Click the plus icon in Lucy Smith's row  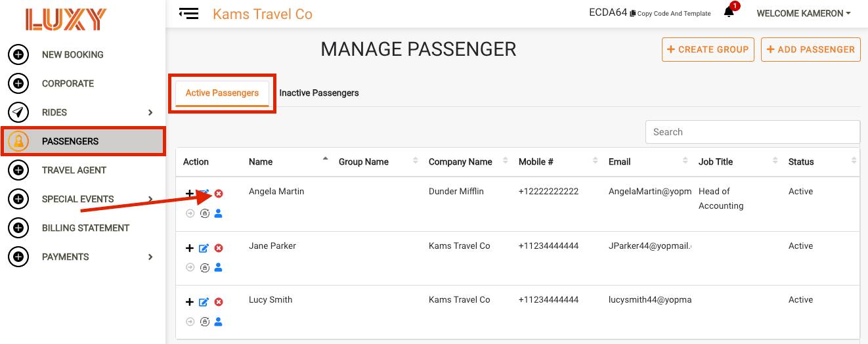[190, 302]
